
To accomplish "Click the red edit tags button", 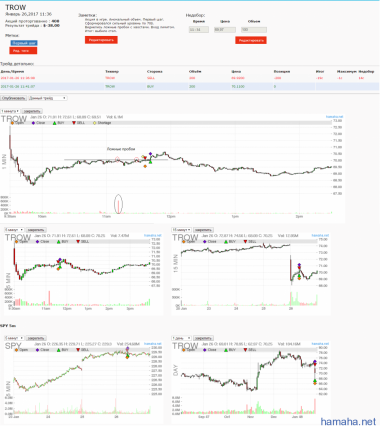I will [x=23, y=51].
